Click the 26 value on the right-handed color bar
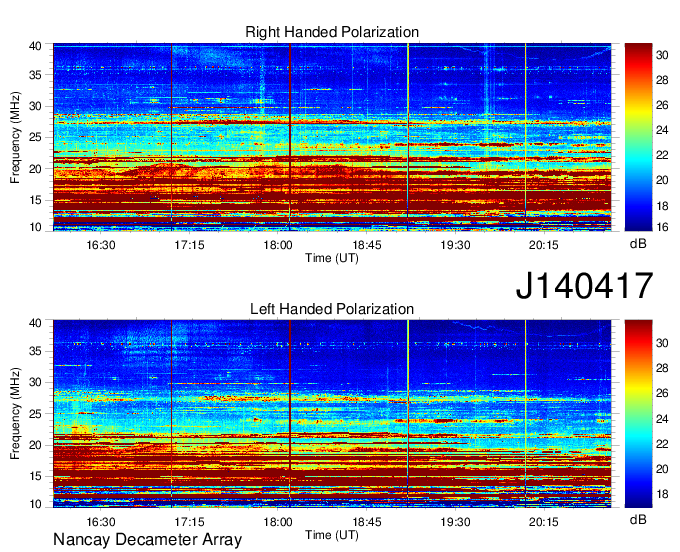The height and width of the screenshot is (552, 680). coord(662,105)
